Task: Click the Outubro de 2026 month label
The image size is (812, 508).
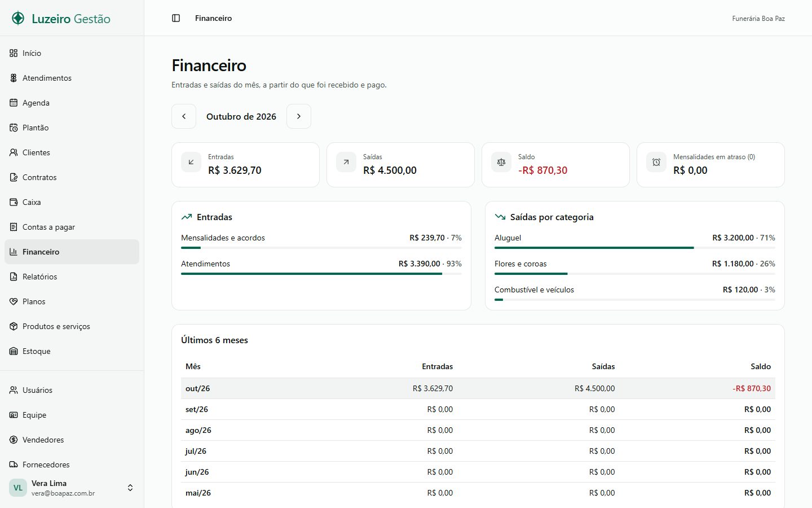Action: point(241,116)
